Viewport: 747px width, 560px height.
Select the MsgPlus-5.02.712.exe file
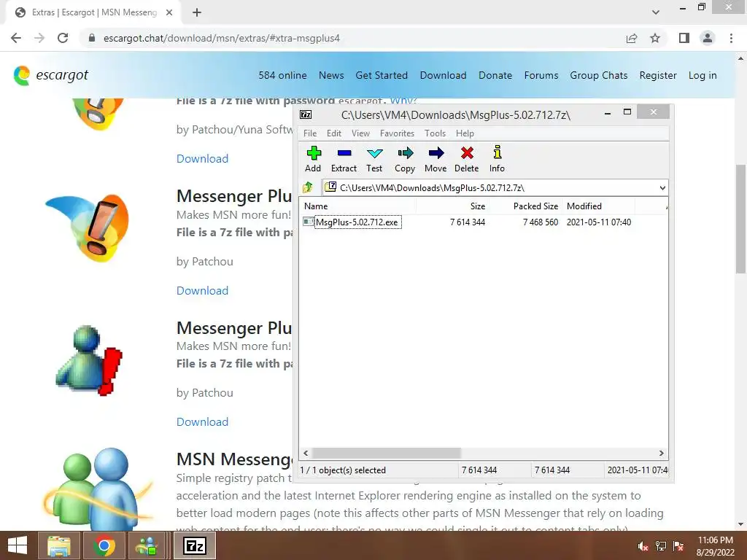[x=357, y=222]
